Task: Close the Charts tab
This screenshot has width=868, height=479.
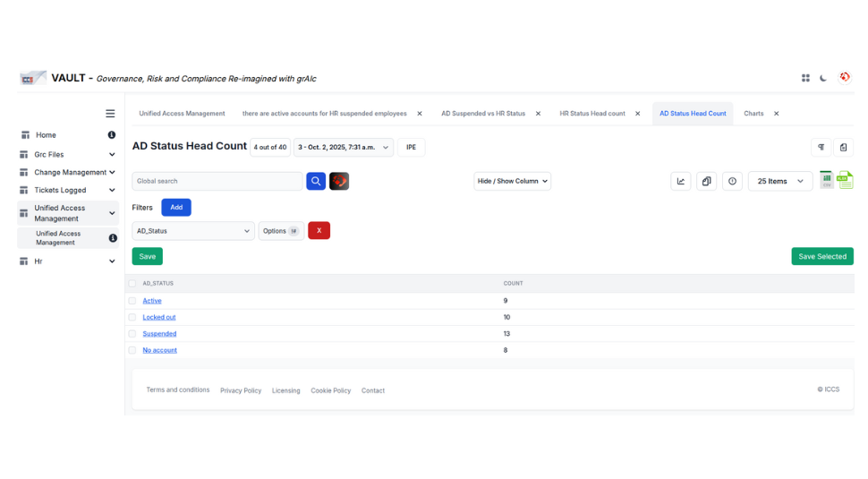Action: click(776, 114)
